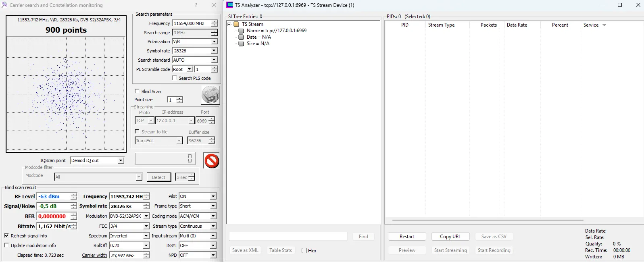Click the Stream Type column header
This screenshot has height=262, width=644.
tap(441, 25)
